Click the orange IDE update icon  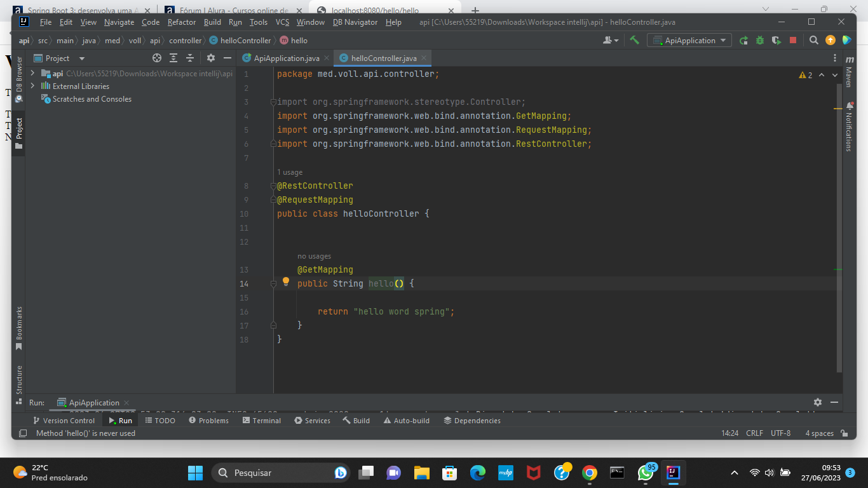click(831, 40)
